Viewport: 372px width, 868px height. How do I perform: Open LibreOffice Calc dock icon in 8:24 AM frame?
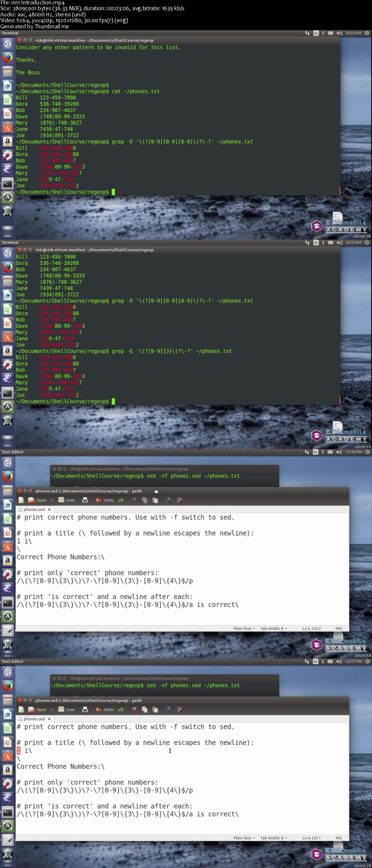coord(8,100)
